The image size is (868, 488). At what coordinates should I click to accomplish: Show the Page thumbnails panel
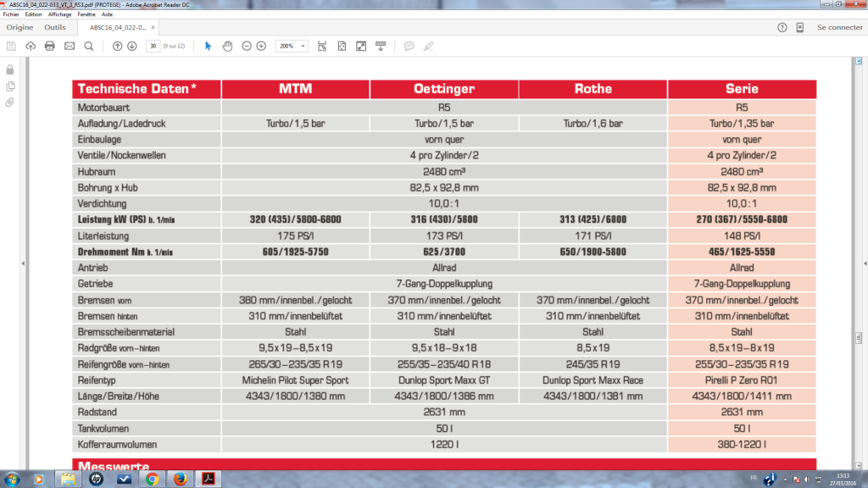click(x=10, y=86)
